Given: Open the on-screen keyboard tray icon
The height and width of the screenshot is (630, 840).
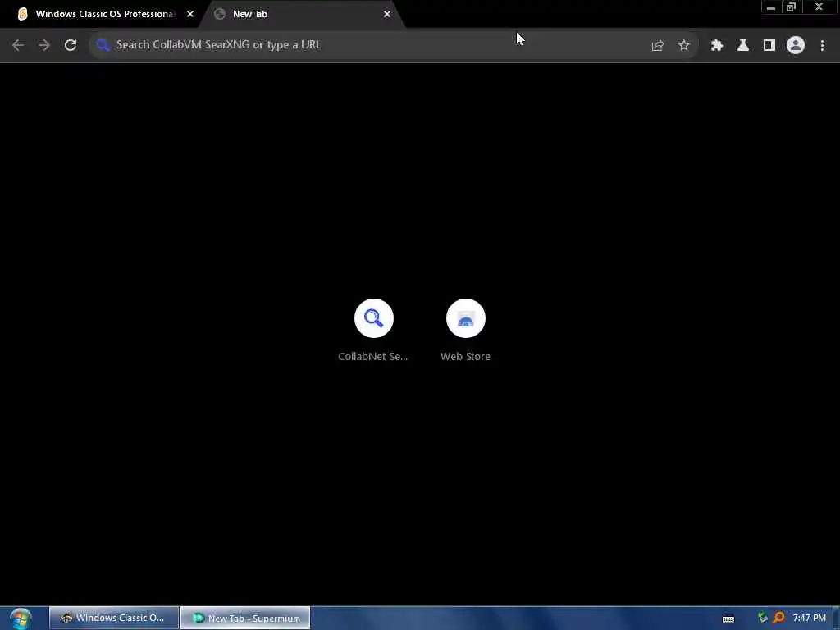Looking at the screenshot, I should click(x=728, y=619).
